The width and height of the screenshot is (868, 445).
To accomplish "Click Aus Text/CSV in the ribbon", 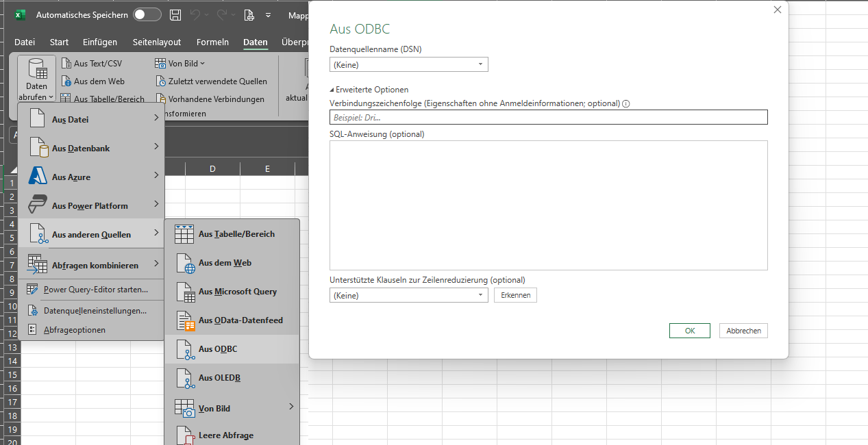I will tap(92, 64).
